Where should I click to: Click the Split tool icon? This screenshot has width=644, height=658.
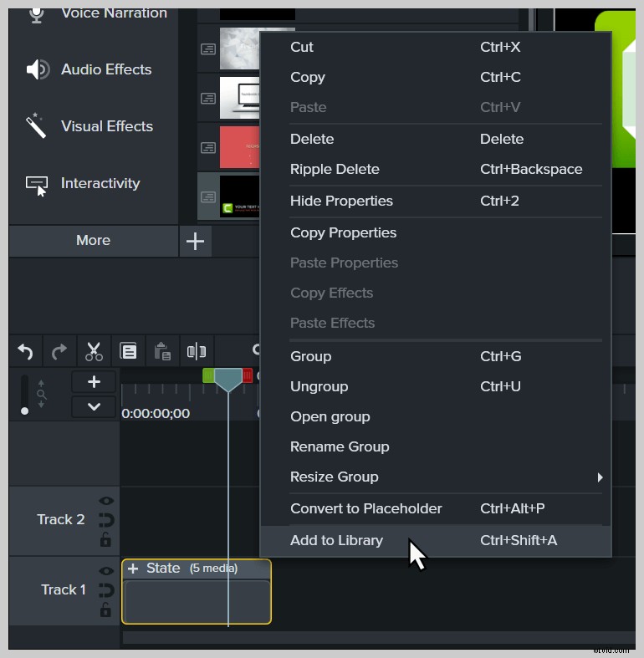(x=196, y=351)
